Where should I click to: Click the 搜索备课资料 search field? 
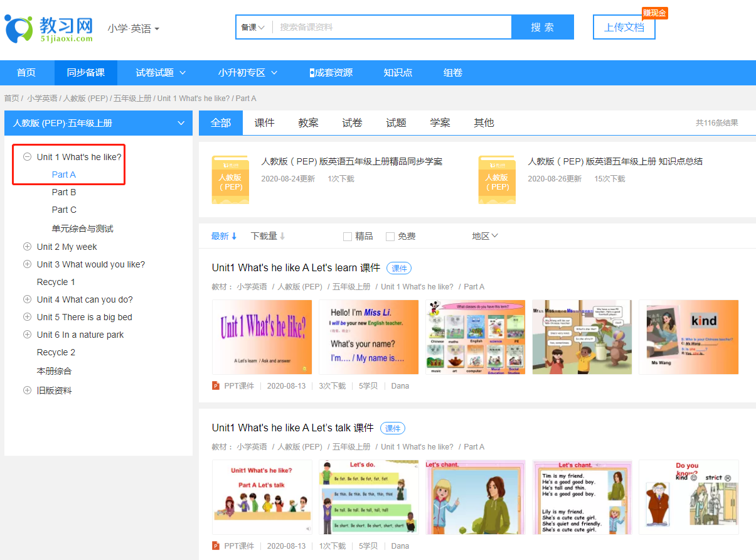[392, 27]
